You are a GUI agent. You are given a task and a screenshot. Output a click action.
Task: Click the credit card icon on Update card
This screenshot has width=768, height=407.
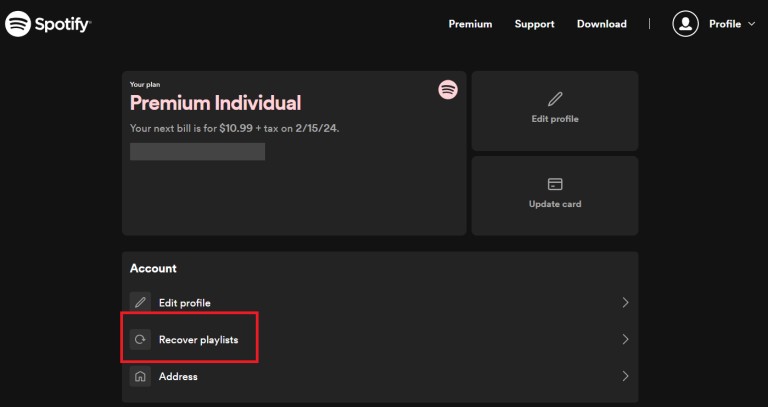click(x=555, y=184)
